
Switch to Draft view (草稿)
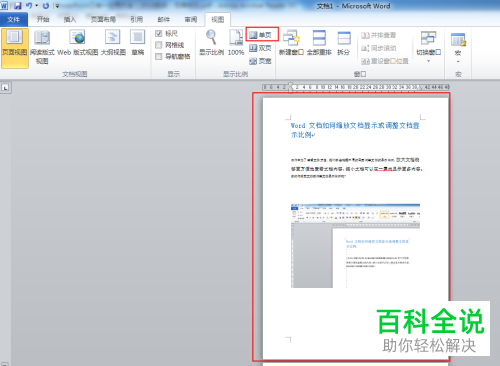[138, 43]
